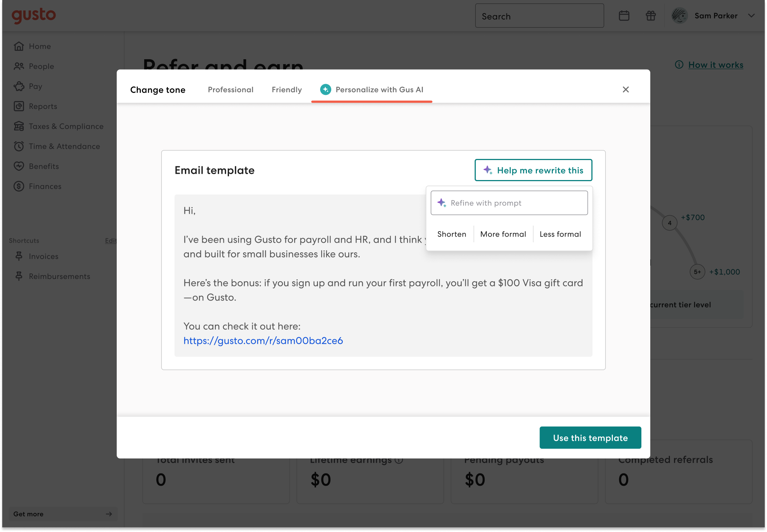Click the Home house icon in sidebar
This screenshot has height=532, width=767.
pos(19,46)
